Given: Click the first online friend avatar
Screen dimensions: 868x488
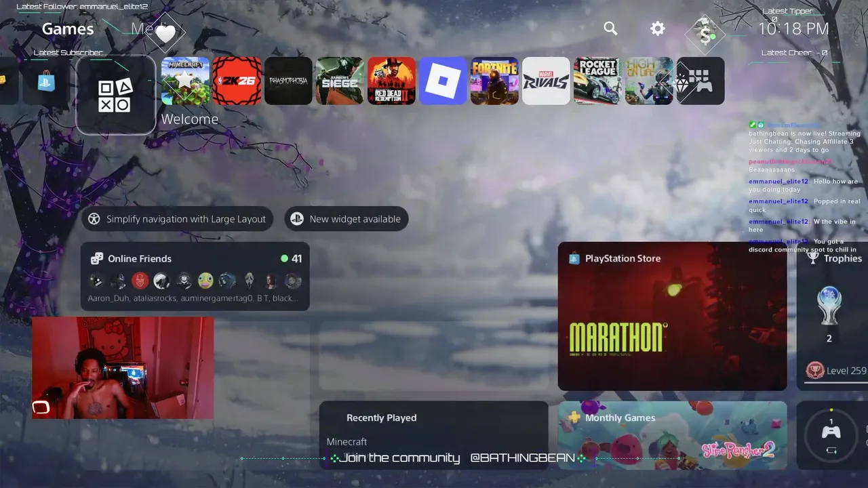Looking at the screenshot, I should [97, 281].
